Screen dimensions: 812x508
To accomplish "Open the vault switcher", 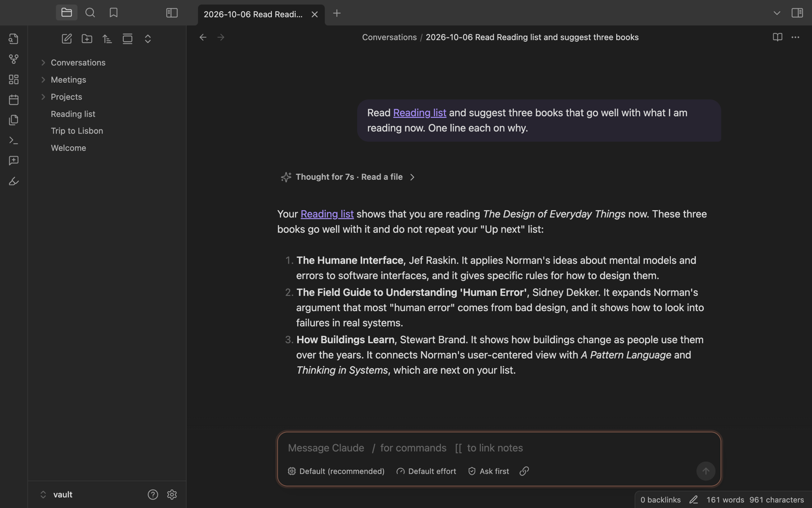I will [56, 495].
